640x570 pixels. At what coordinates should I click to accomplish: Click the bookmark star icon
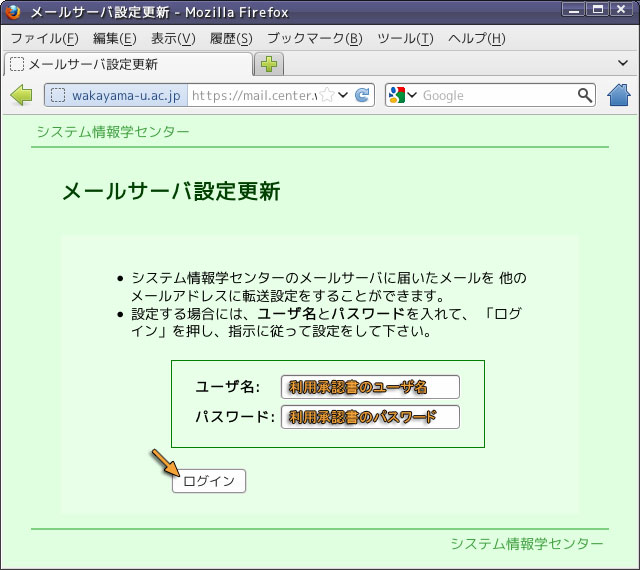327,95
